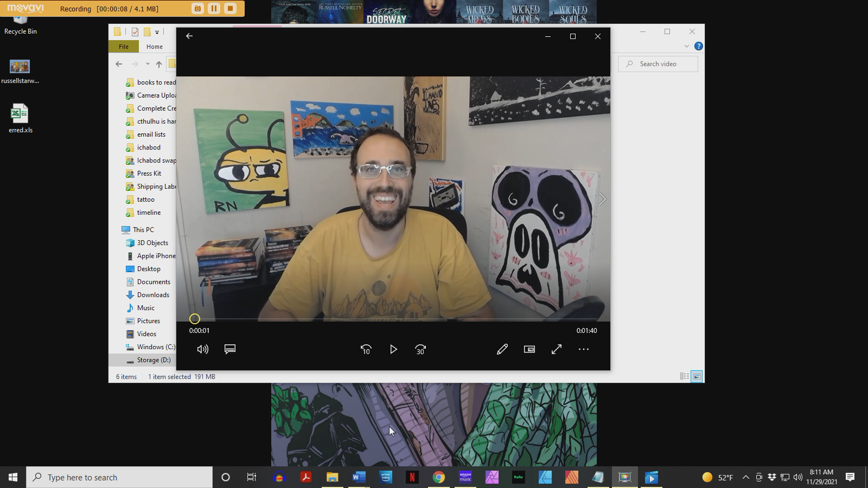This screenshot has width=868, height=488.
Task: Open Task View on the taskbar
Action: coord(252,477)
